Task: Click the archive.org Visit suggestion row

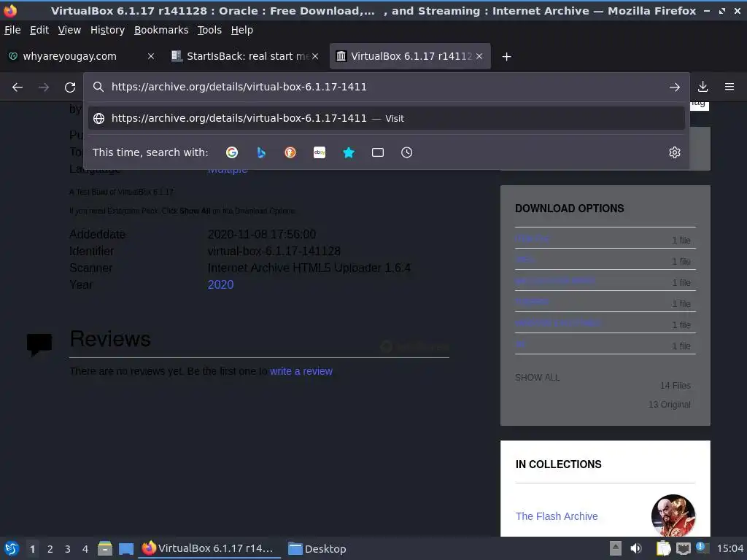Action: [x=387, y=118]
